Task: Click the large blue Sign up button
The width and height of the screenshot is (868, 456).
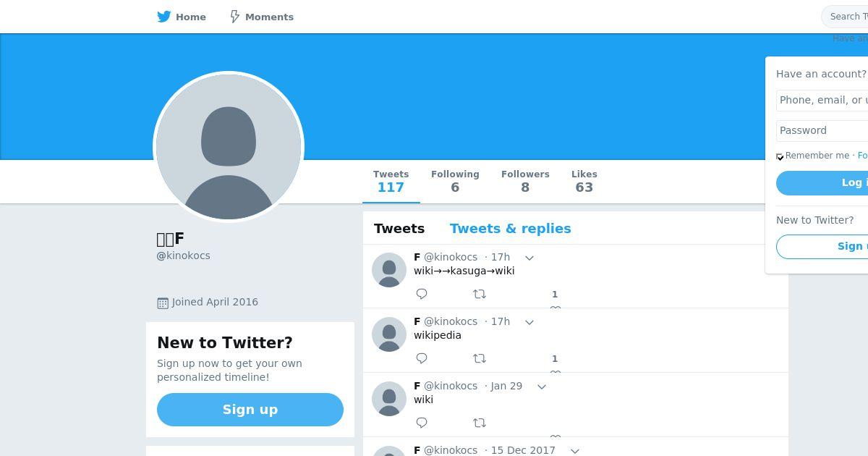Action: pos(250,410)
